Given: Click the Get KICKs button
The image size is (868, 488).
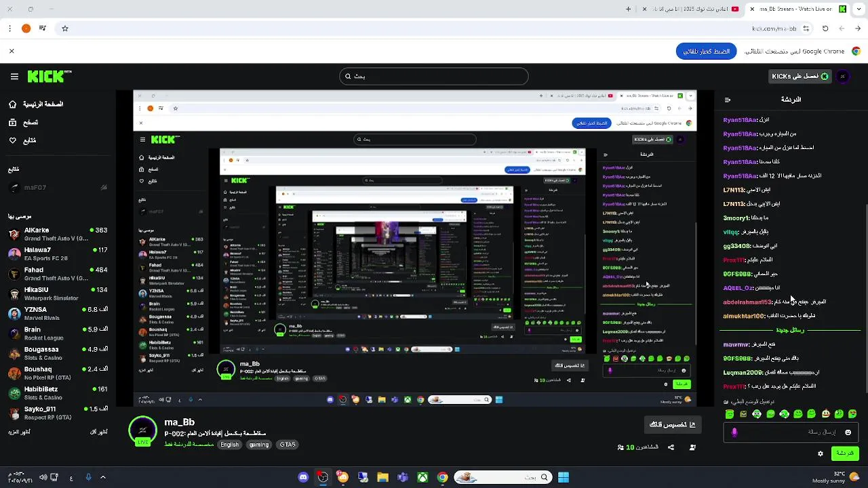Looking at the screenshot, I should coord(800,77).
